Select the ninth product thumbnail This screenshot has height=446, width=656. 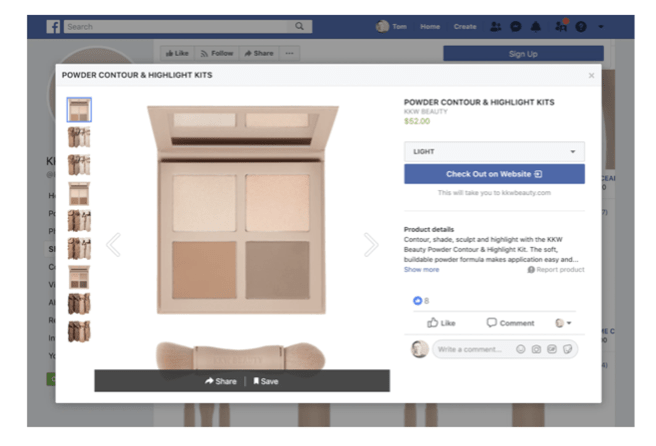(79, 331)
